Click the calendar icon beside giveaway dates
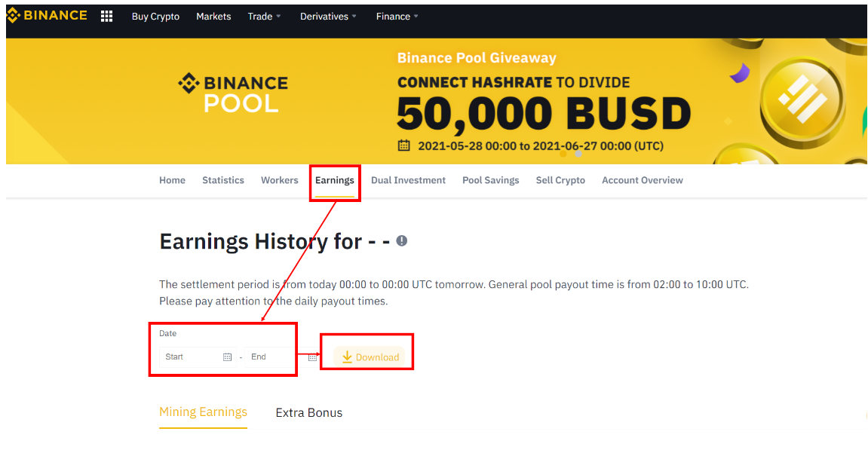This screenshot has height=456, width=868. tap(404, 145)
